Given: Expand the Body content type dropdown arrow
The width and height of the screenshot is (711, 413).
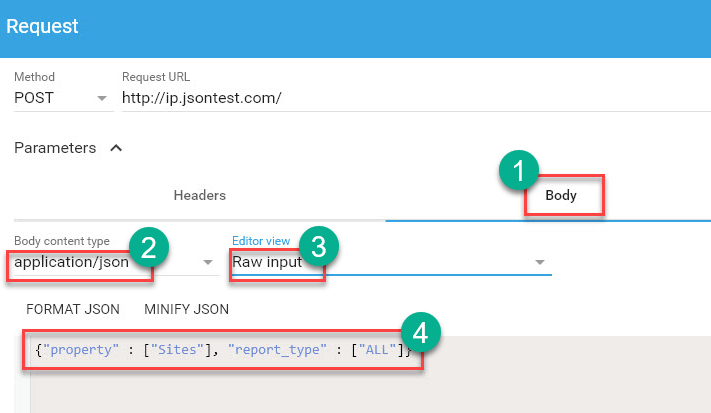Looking at the screenshot, I should 209,262.
